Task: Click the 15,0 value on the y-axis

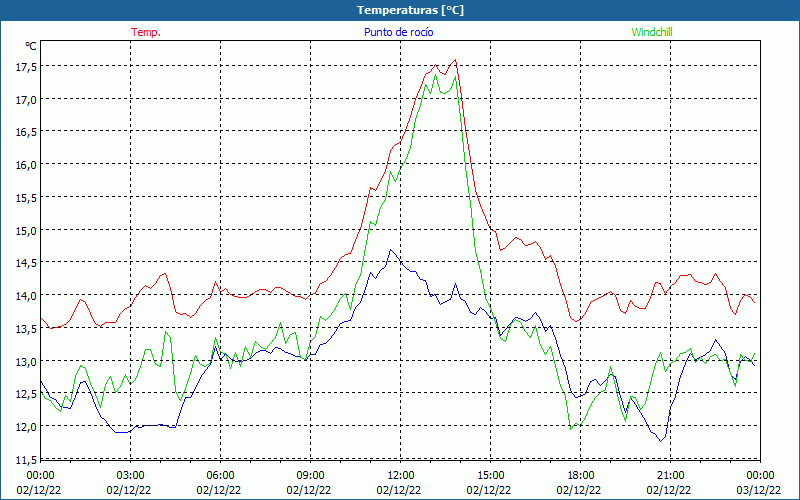Action: coord(26,230)
